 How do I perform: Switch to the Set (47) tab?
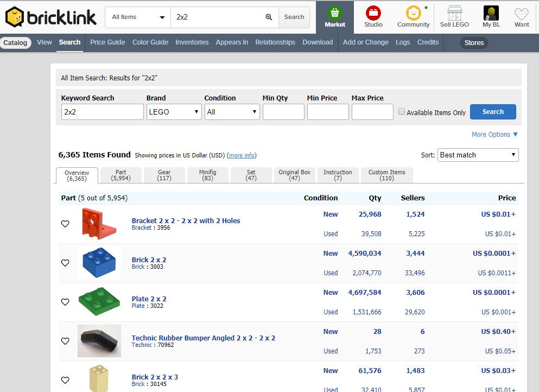click(x=251, y=175)
